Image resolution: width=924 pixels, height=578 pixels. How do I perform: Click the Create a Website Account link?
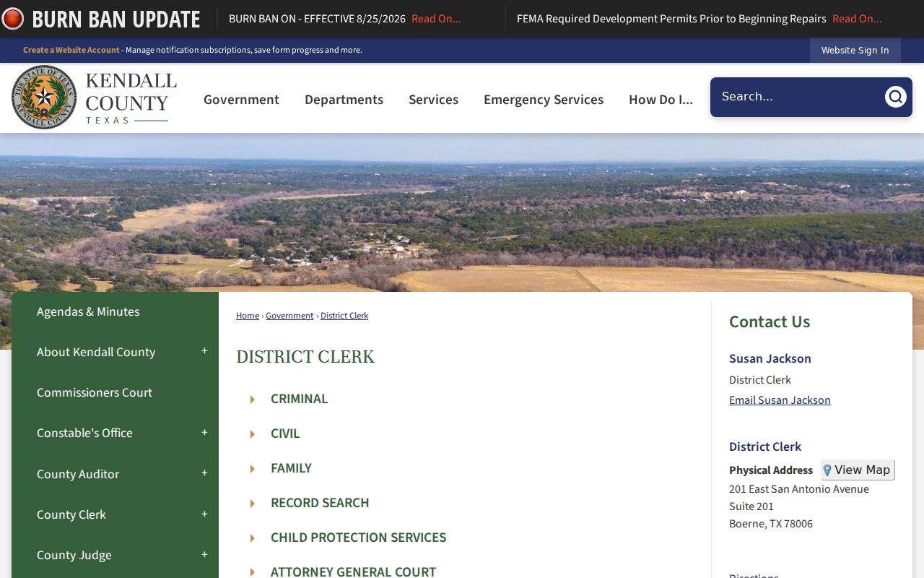click(x=71, y=50)
